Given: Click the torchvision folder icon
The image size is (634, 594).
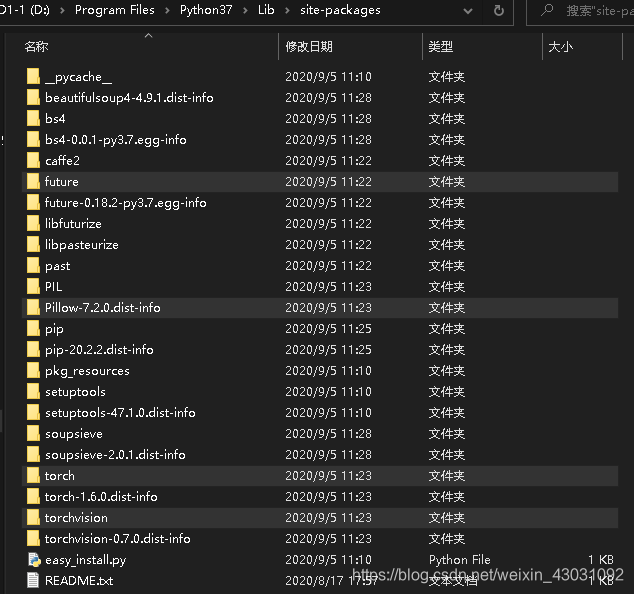Looking at the screenshot, I should point(33,518).
